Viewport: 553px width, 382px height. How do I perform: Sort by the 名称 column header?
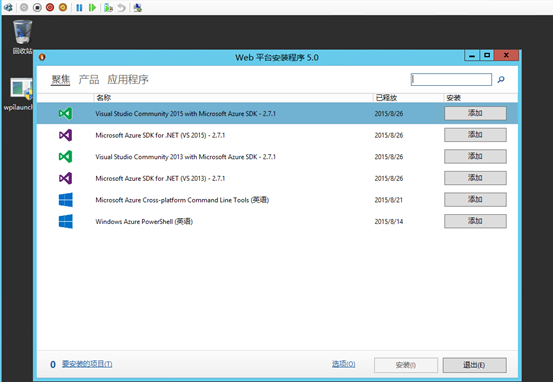click(233, 98)
